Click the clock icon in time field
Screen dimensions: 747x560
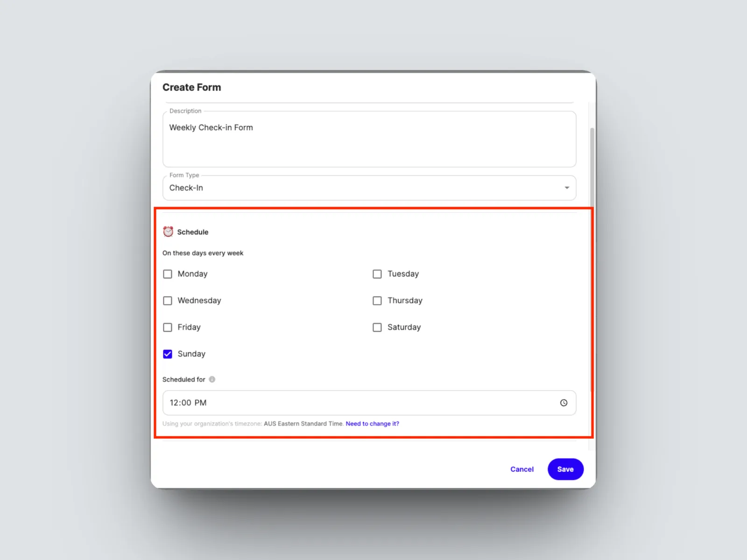click(x=564, y=403)
